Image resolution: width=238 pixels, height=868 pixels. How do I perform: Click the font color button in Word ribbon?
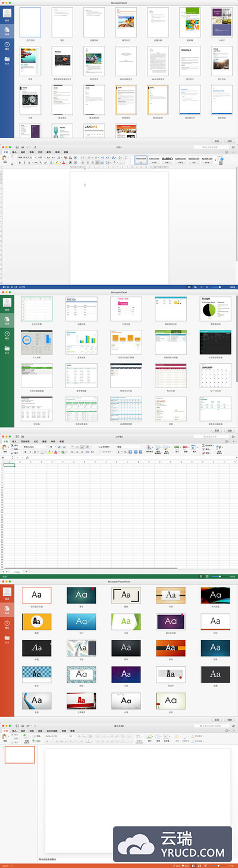pos(64,163)
